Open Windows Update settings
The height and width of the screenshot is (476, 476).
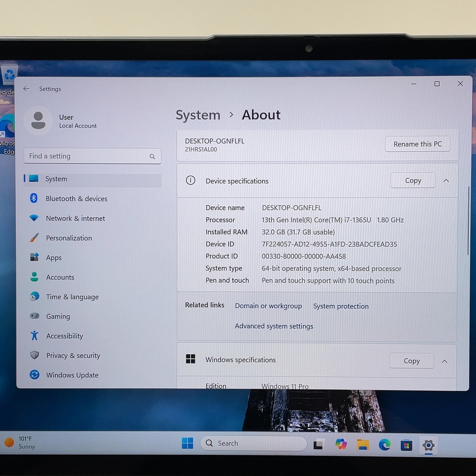click(92, 375)
